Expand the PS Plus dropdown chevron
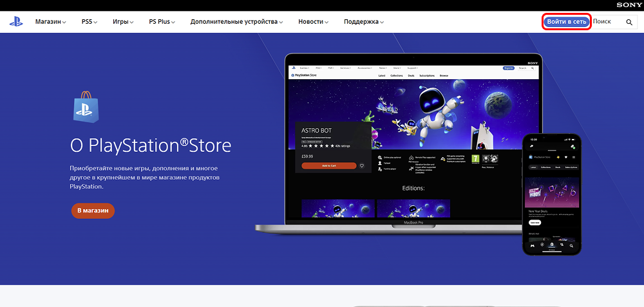This screenshot has width=644, height=307. (173, 23)
